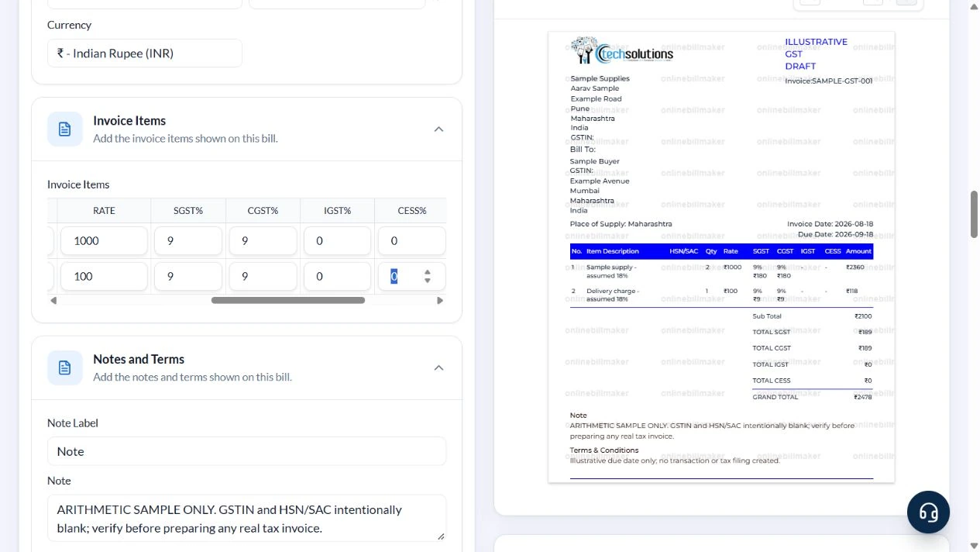This screenshot has height=552, width=980.
Task: Click the Notes and Terms document icon
Action: tap(64, 367)
